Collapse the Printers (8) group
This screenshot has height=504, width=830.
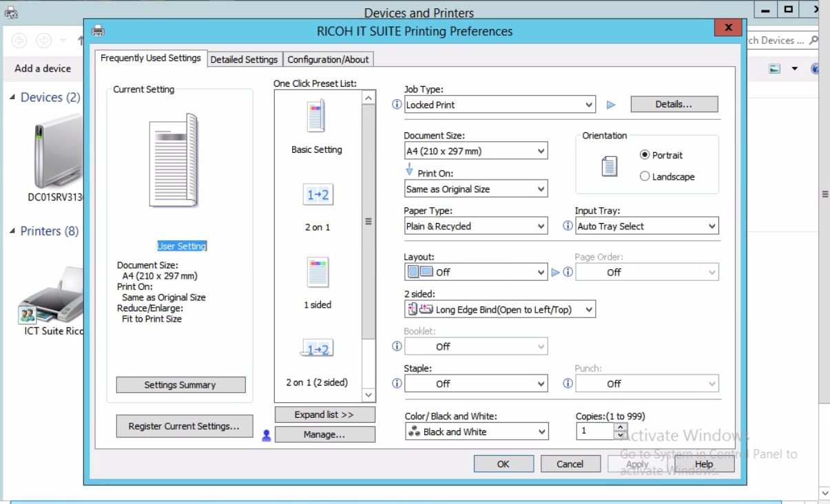tap(12, 231)
